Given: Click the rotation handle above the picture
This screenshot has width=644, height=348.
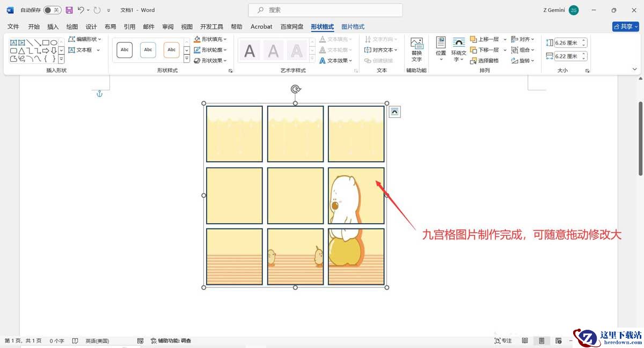Looking at the screenshot, I should pos(295,89).
